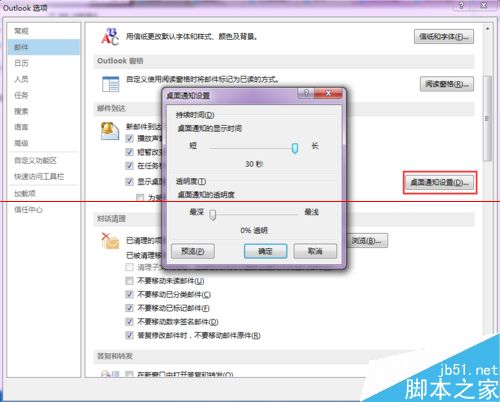This screenshot has height=402, width=500.
Task: Click the 阅读窗格(R)... button
Action: click(447, 84)
